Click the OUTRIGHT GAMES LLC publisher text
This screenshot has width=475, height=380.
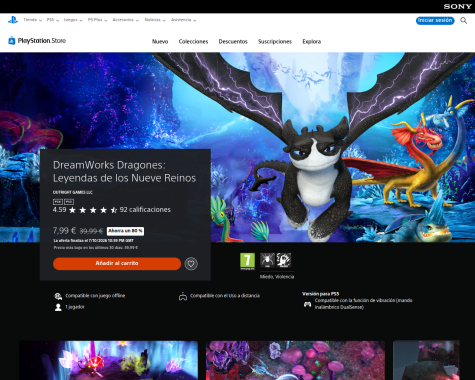point(73,192)
